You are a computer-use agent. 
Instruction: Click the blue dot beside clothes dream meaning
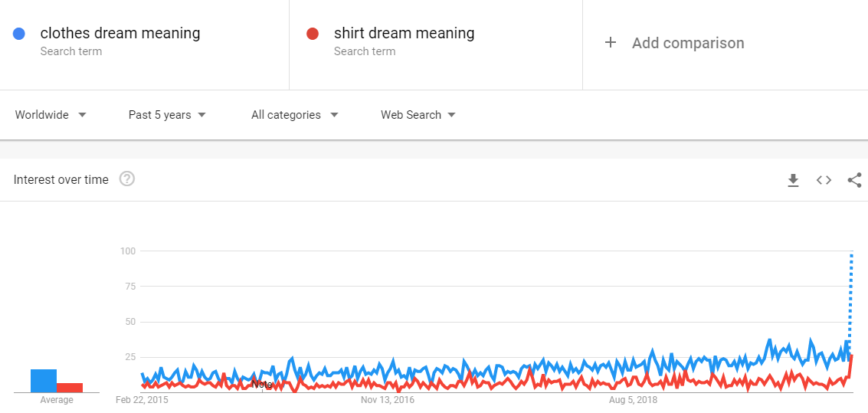coord(20,34)
